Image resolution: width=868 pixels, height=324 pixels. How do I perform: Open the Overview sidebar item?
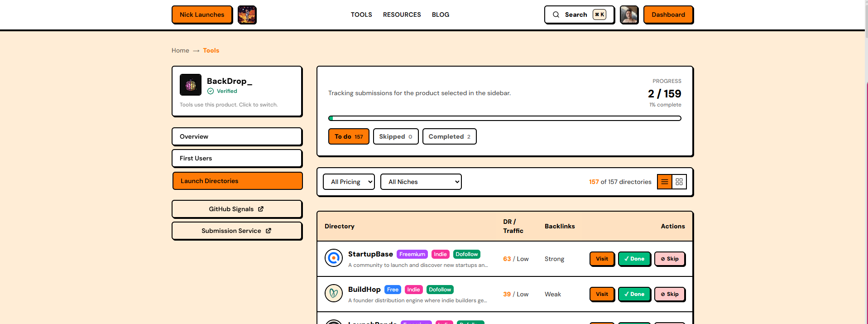(x=237, y=136)
